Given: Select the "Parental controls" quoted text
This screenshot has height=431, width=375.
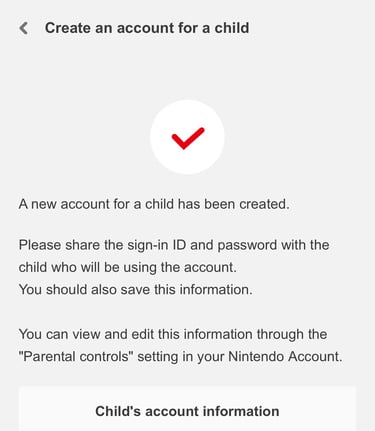Looking at the screenshot, I should pos(76,357).
